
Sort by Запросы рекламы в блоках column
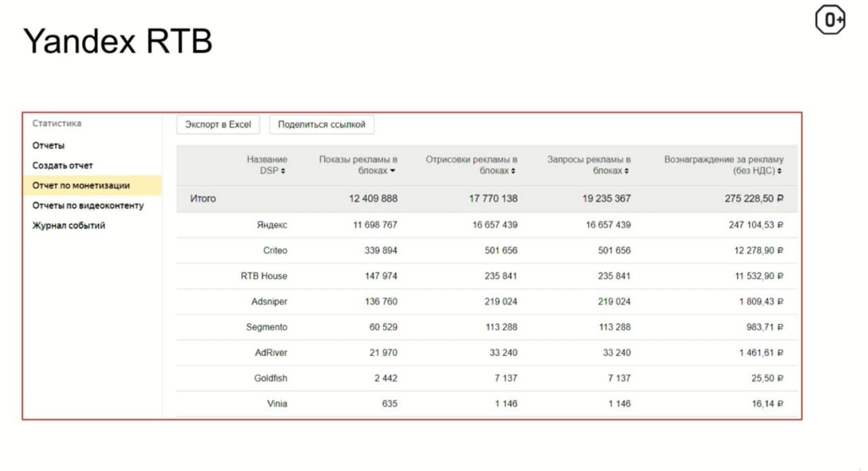pos(589,165)
